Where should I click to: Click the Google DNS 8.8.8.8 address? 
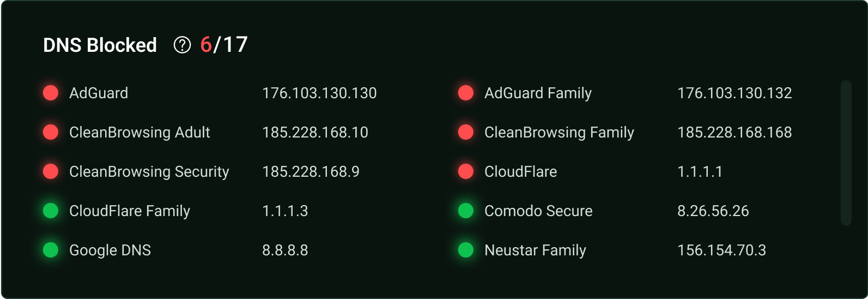[x=285, y=250]
